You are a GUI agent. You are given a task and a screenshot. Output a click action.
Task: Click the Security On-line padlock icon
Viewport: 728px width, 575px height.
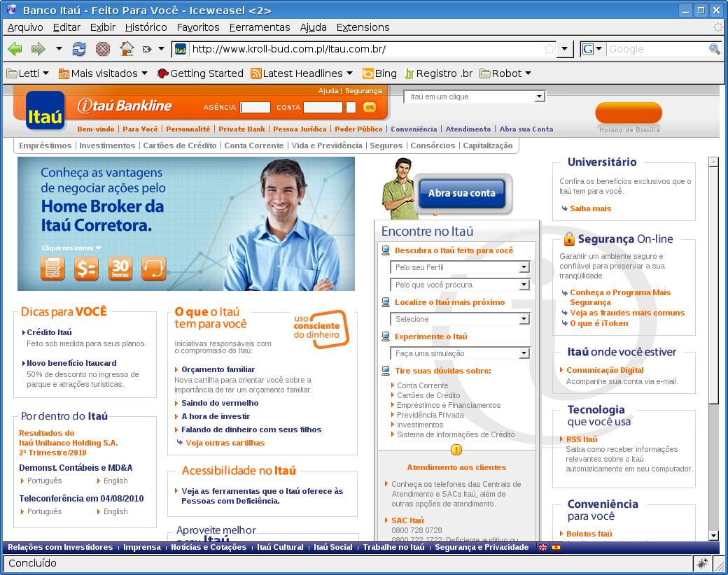569,239
